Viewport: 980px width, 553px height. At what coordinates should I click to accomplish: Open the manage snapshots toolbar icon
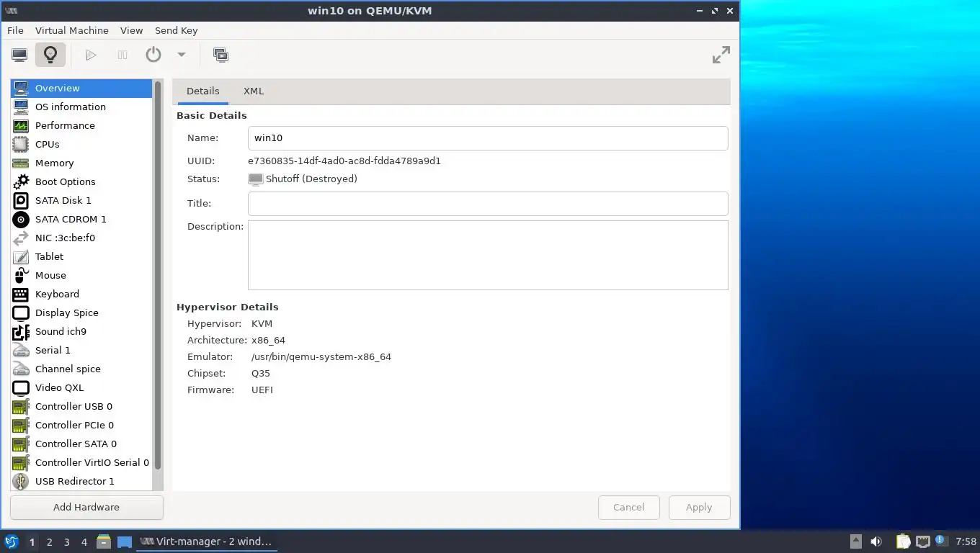tap(221, 55)
